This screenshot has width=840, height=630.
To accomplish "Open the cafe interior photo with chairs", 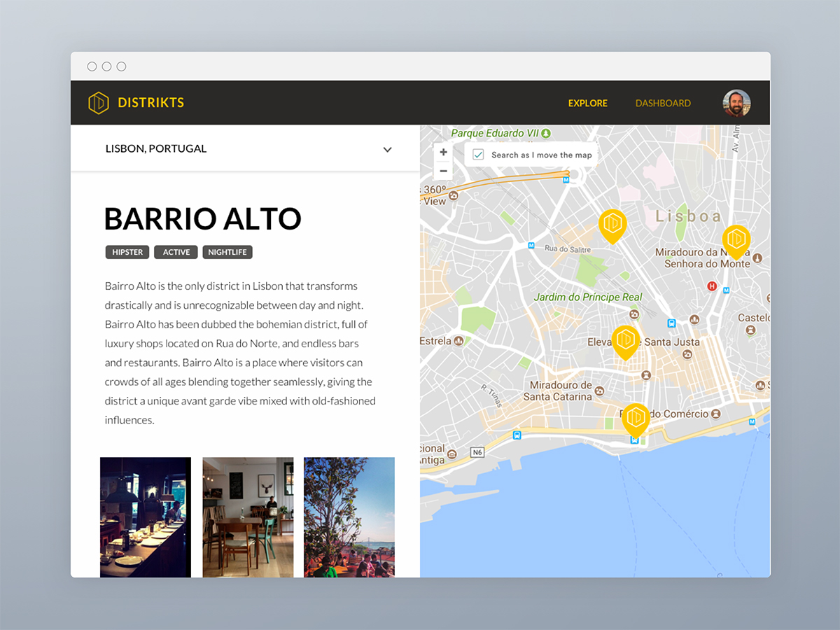I will (x=248, y=517).
